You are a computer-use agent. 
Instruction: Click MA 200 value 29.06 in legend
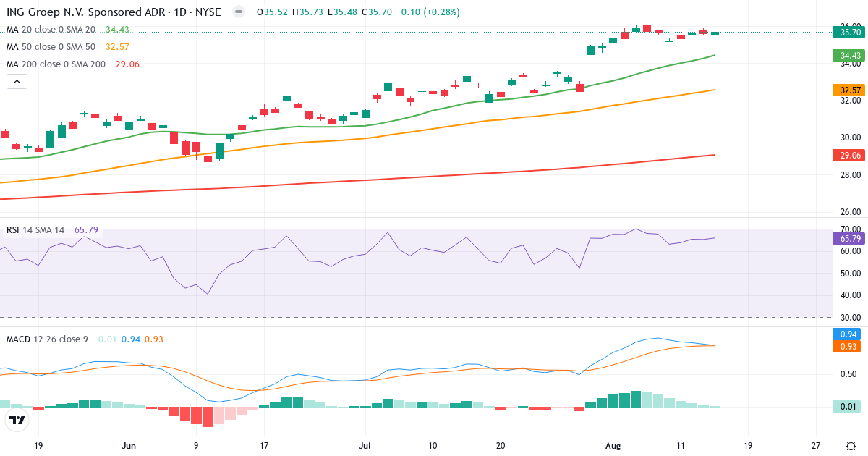pyautogui.click(x=127, y=64)
